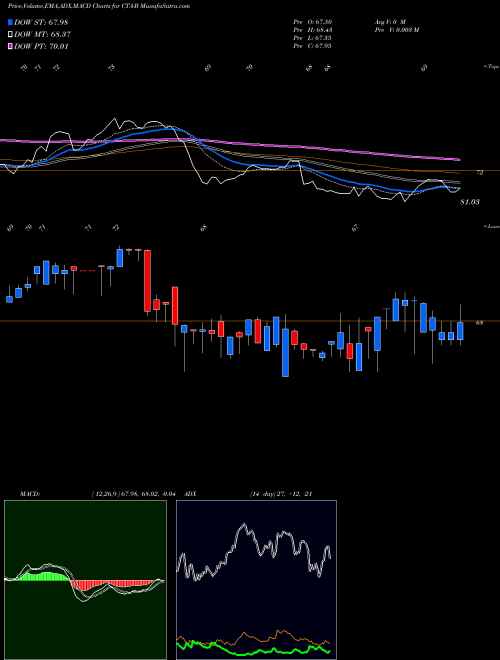This screenshot has height=660, width=500.
Task: Click the magenta DOW PT legend swatch
Action: pyautogui.click(x=10, y=46)
